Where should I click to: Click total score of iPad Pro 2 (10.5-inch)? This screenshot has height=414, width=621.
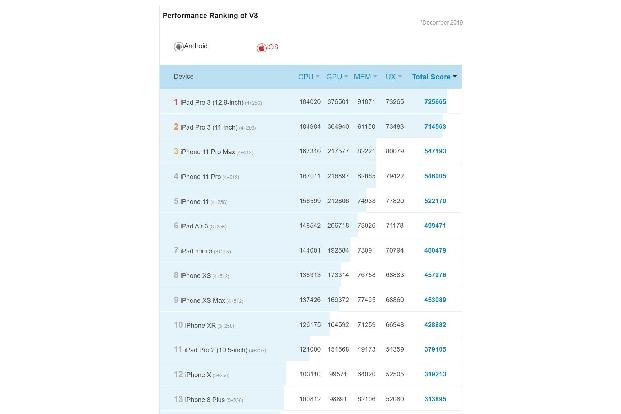coord(435,349)
